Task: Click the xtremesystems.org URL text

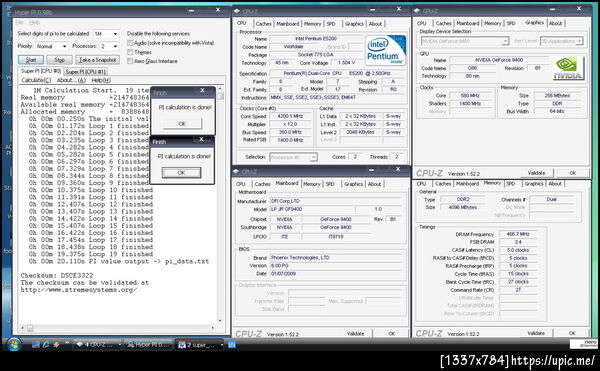Action: (x=79, y=290)
